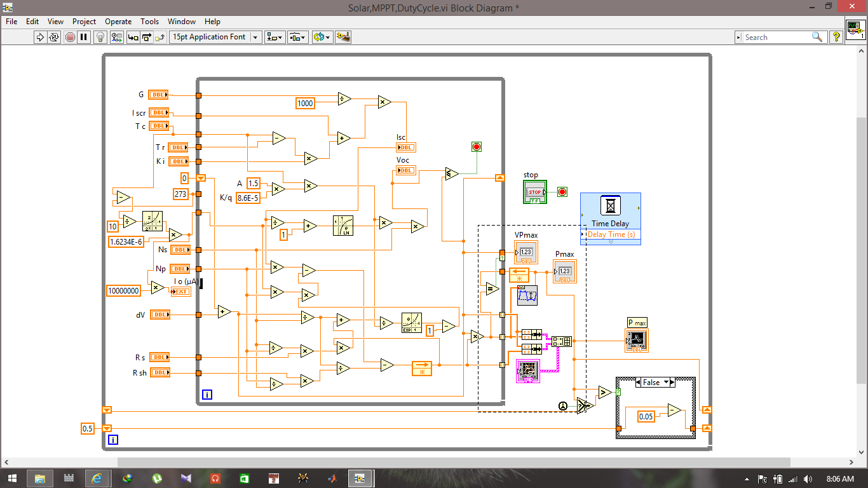Open the Distribute Objects dropdown

pos(298,37)
